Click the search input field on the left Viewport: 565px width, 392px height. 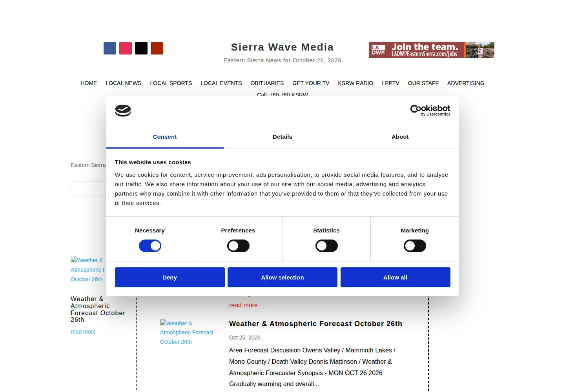pos(88,189)
